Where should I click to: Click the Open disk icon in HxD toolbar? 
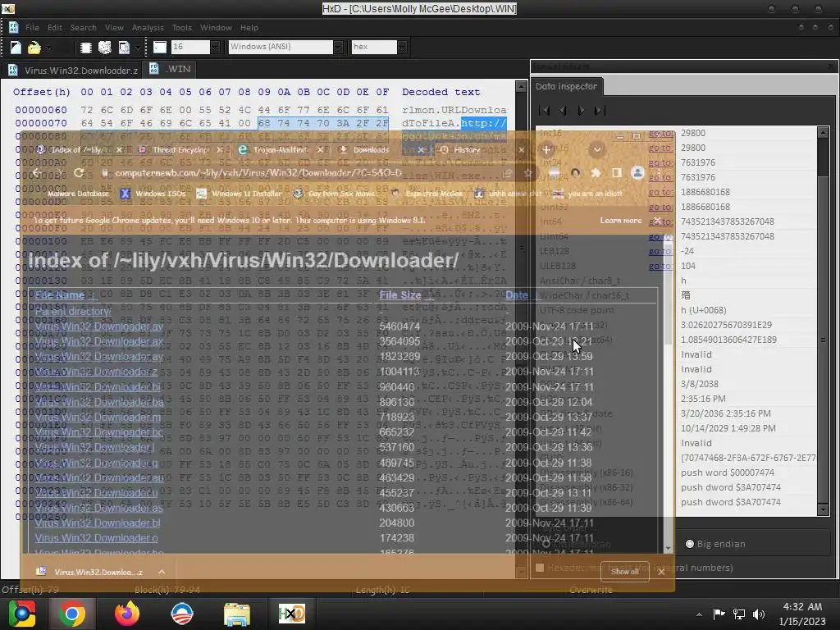click(x=104, y=47)
